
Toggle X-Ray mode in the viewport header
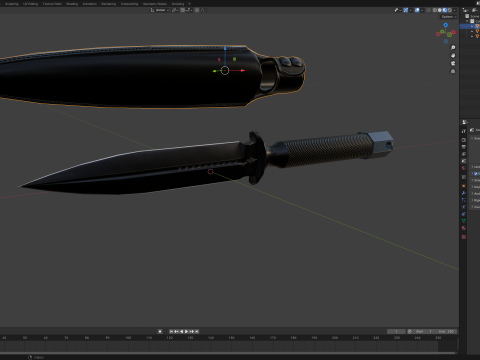click(428, 10)
